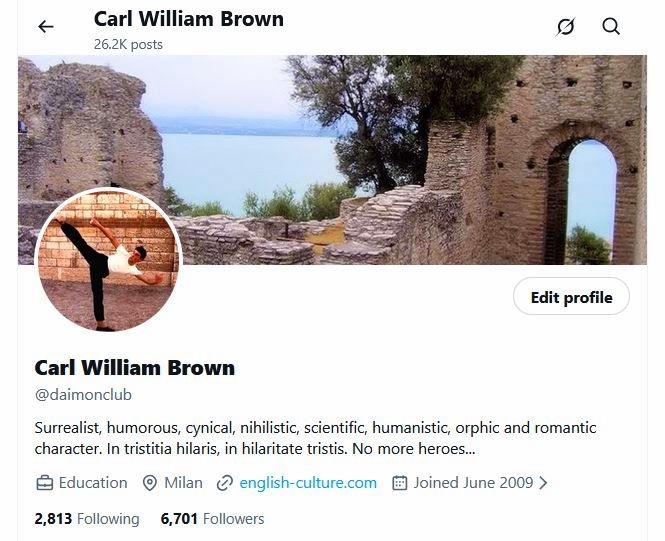The image size is (665, 541).
Task: Open the search magnifier icon
Action: pos(611,26)
